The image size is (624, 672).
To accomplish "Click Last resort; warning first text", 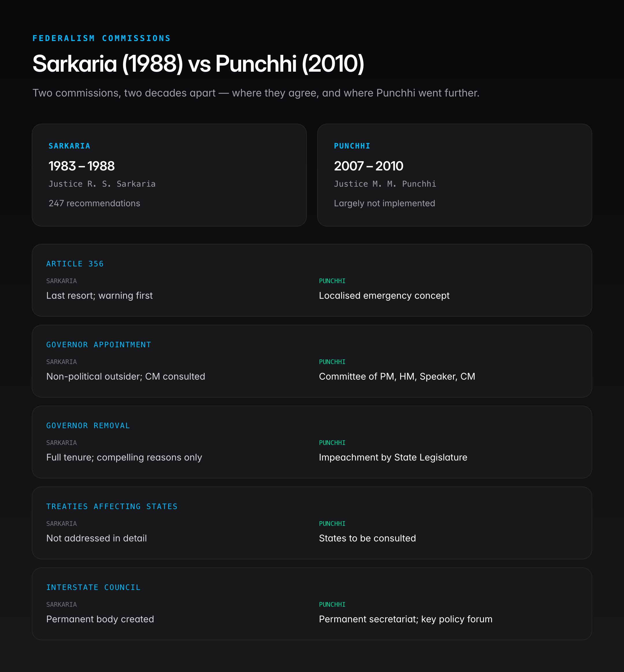I will pyautogui.click(x=99, y=296).
